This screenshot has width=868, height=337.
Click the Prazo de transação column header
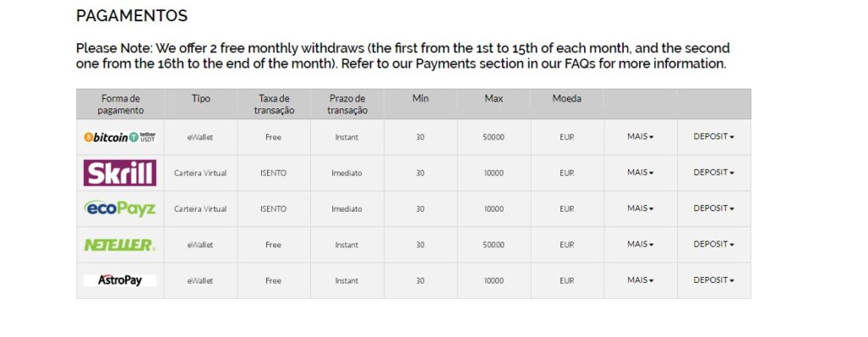point(347,104)
